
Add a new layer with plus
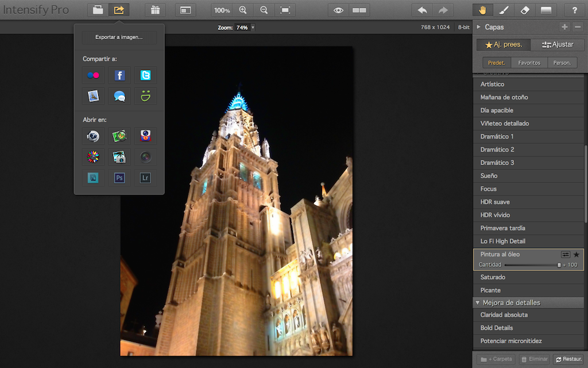pyautogui.click(x=564, y=26)
